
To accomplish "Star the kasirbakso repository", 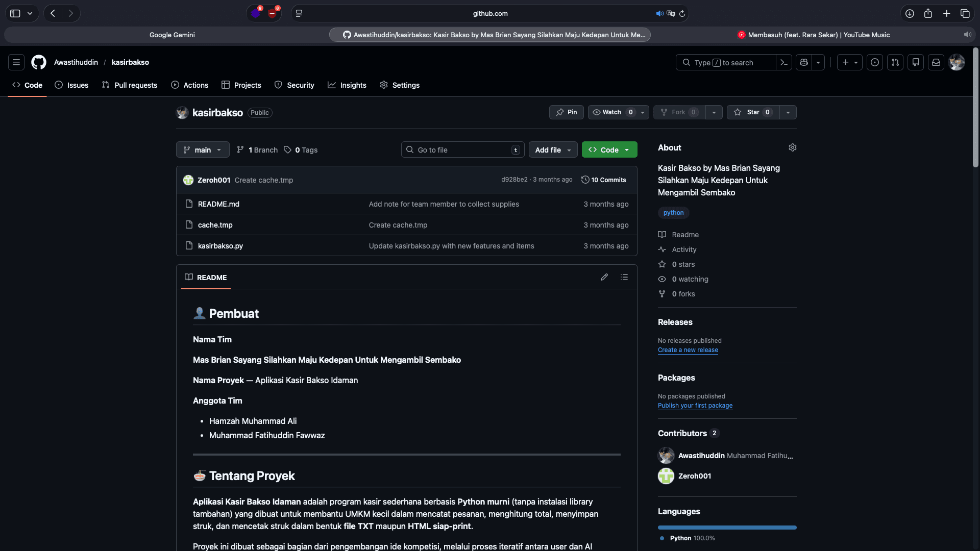I will click(753, 112).
